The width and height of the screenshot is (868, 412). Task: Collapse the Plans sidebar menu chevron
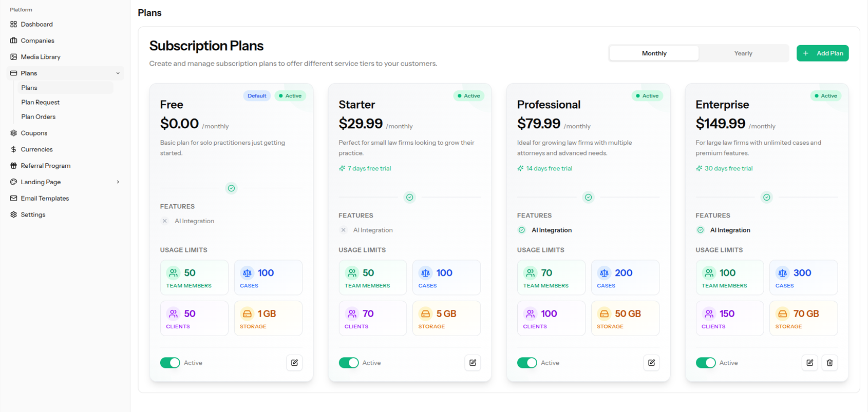tap(118, 73)
